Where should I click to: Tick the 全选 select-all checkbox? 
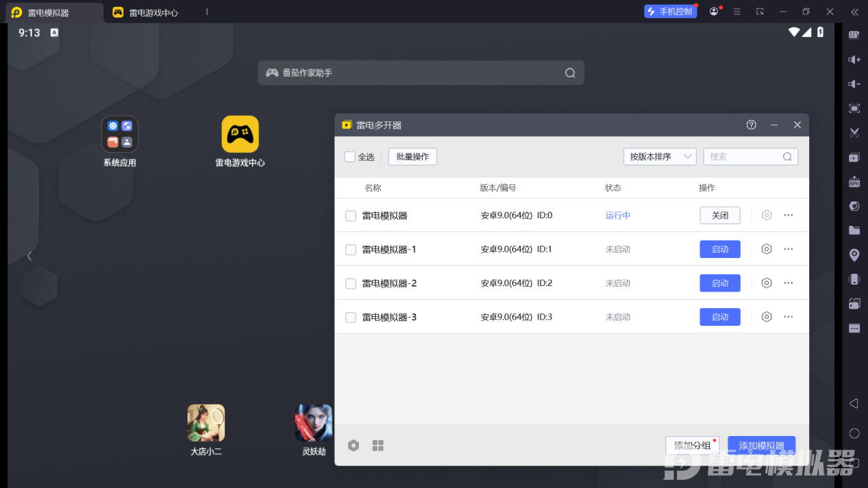pos(350,157)
